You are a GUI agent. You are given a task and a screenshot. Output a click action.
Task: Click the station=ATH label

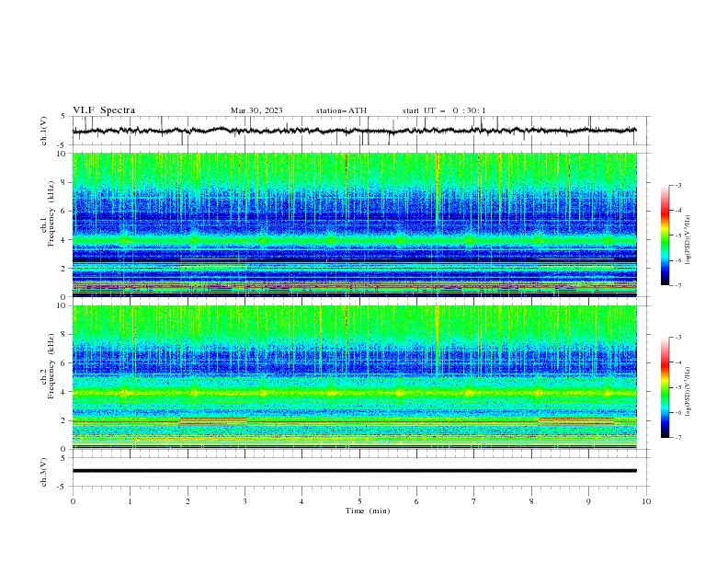coord(341,110)
